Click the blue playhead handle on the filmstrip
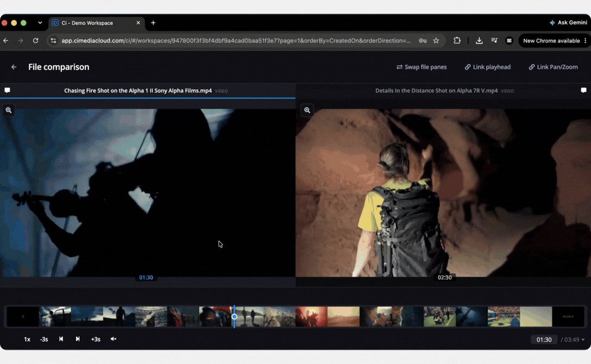The image size is (591, 364). 234,317
